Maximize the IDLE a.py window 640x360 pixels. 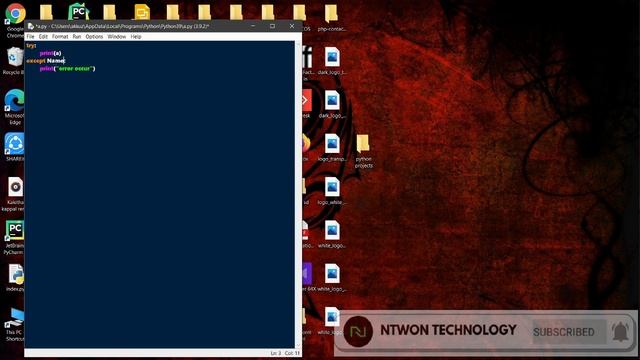point(272,26)
